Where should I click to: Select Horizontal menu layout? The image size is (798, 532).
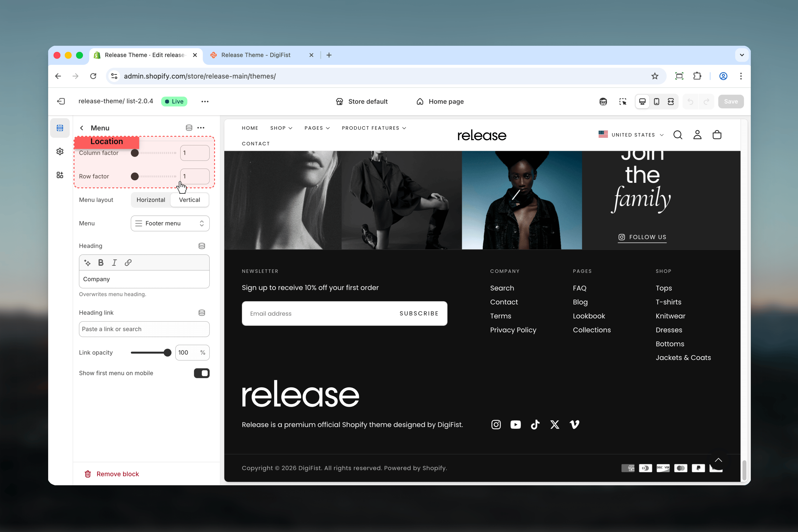(151, 200)
